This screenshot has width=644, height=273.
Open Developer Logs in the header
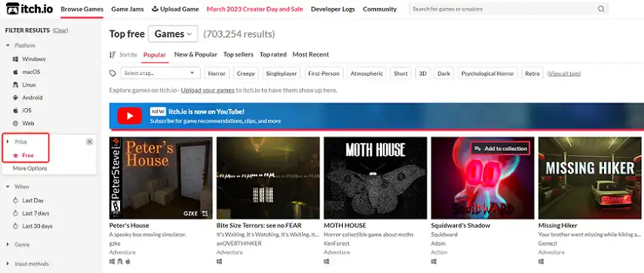(333, 9)
